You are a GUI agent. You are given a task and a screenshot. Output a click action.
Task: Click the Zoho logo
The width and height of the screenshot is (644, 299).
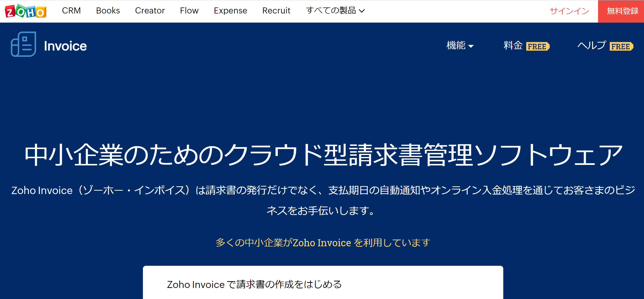pyautogui.click(x=26, y=11)
